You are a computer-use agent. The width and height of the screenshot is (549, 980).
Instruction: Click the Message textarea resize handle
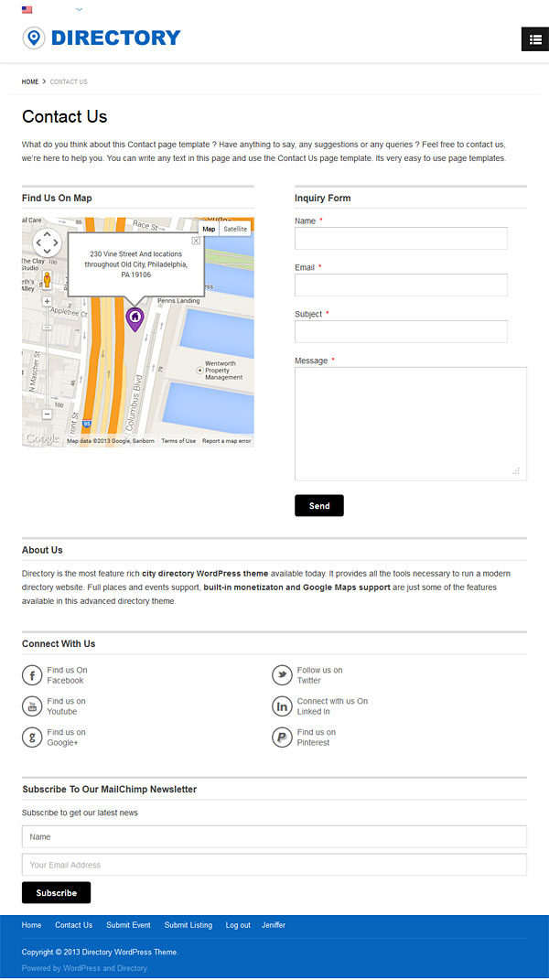tap(516, 470)
